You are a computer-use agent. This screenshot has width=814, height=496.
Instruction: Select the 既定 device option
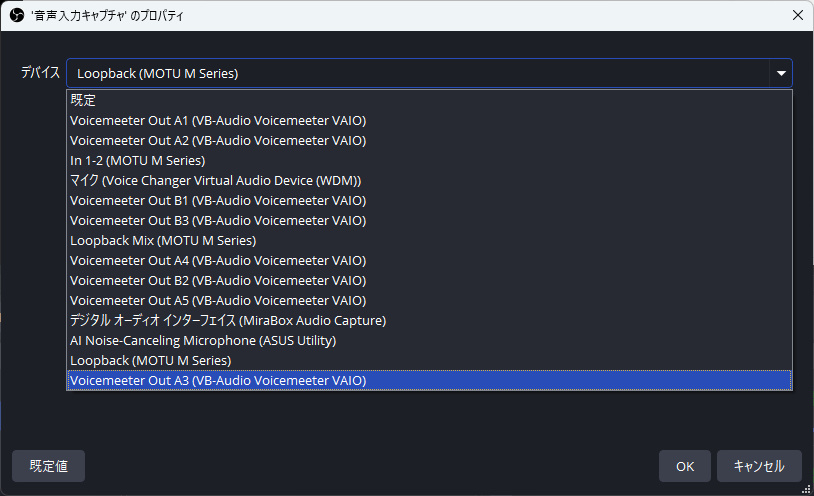[83, 100]
